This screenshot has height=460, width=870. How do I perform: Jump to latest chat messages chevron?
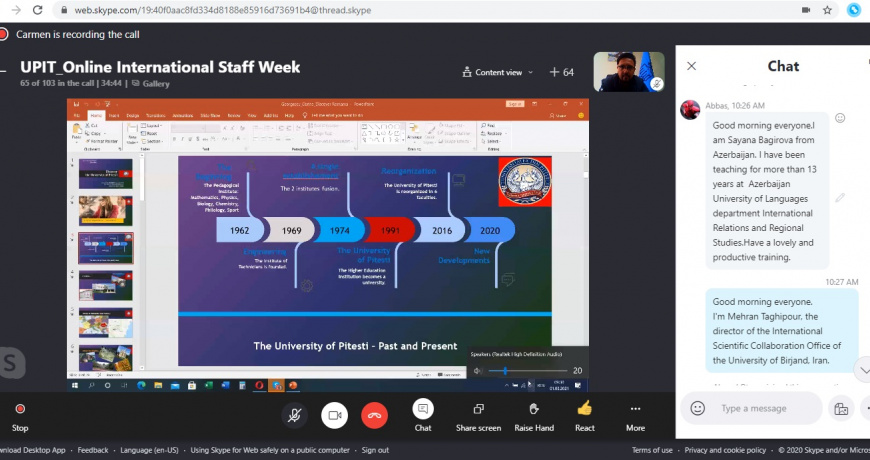tap(863, 370)
